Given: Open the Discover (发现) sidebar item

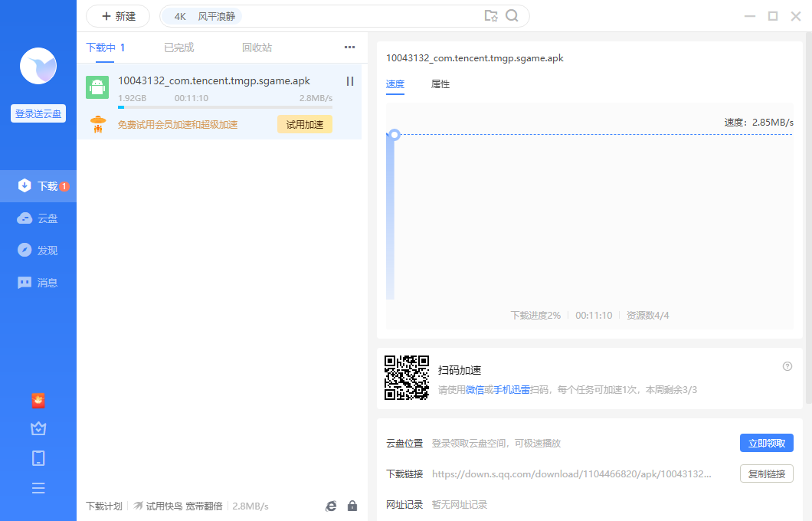Looking at the screenshot, I should [38, 250].
